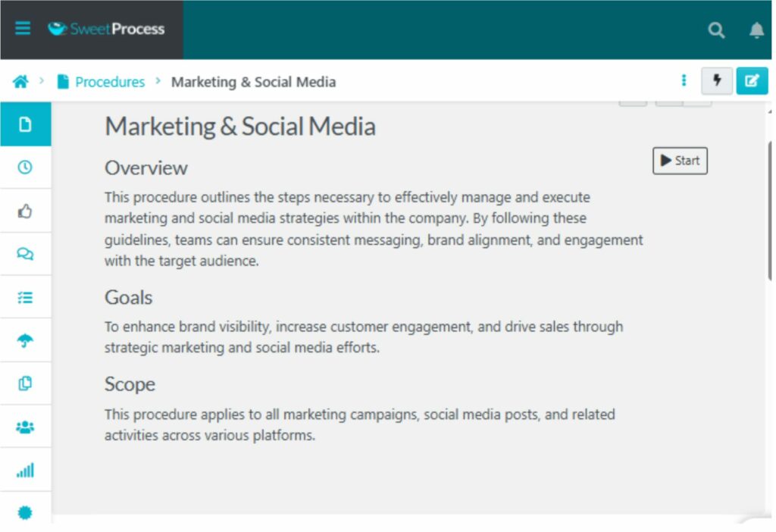Open the teams people icon

[25, 427]
